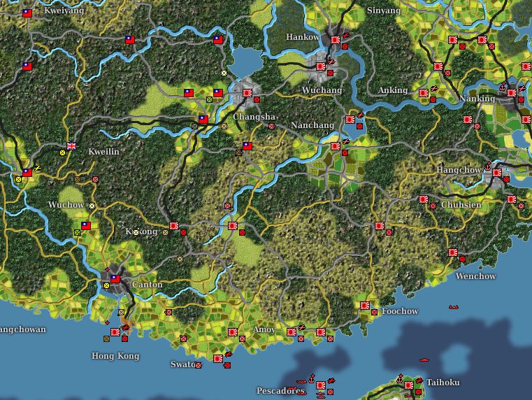The width and height of the screenshot is (532, 400).
Task: Click the Japanese flag at Changsha
Action: click(247, 93)
